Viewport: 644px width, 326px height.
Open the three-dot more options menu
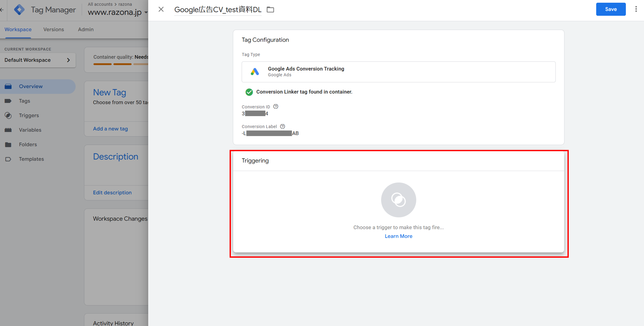point(636,9)
